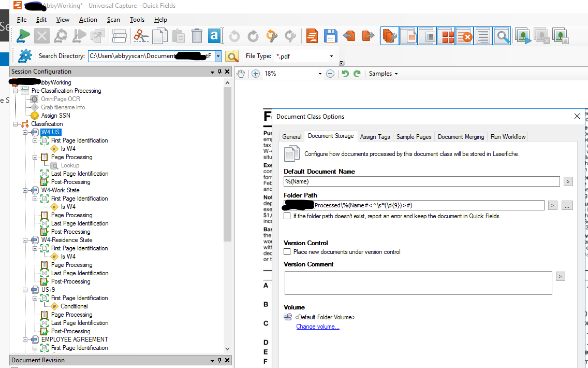Click the green rotate right icon
This screenshot has width=588, height=368.
click(x=357, y=74)
